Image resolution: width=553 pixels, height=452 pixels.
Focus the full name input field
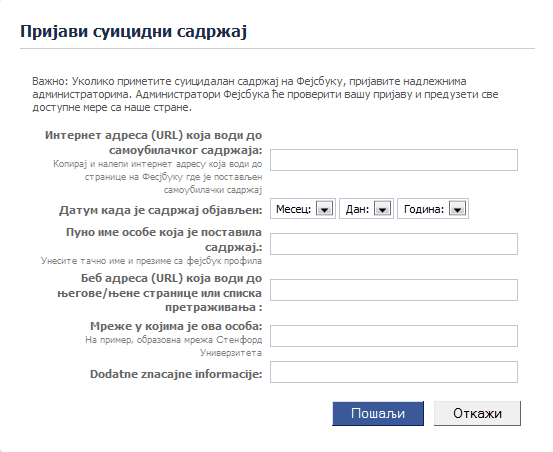(x=394, y=244)
